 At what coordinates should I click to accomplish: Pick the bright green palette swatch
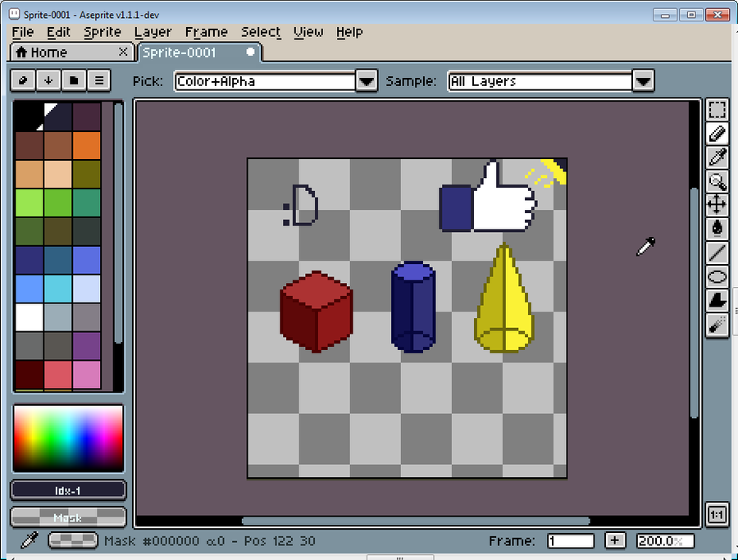(30, 203)
